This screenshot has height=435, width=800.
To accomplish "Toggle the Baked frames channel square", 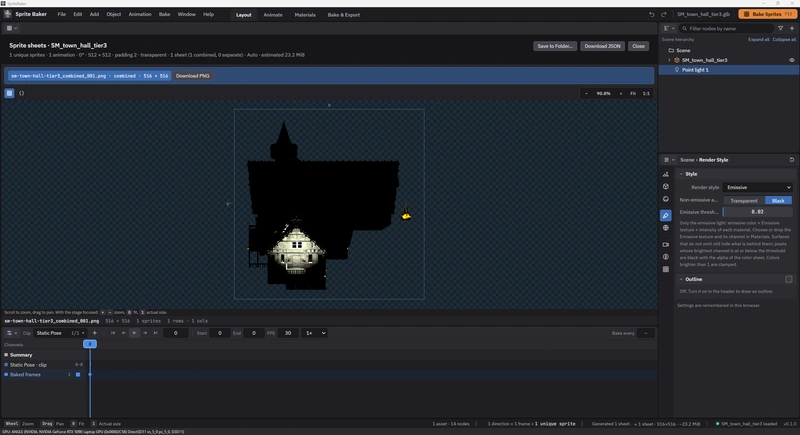I will pyautogui.click(x=78, y=375).
